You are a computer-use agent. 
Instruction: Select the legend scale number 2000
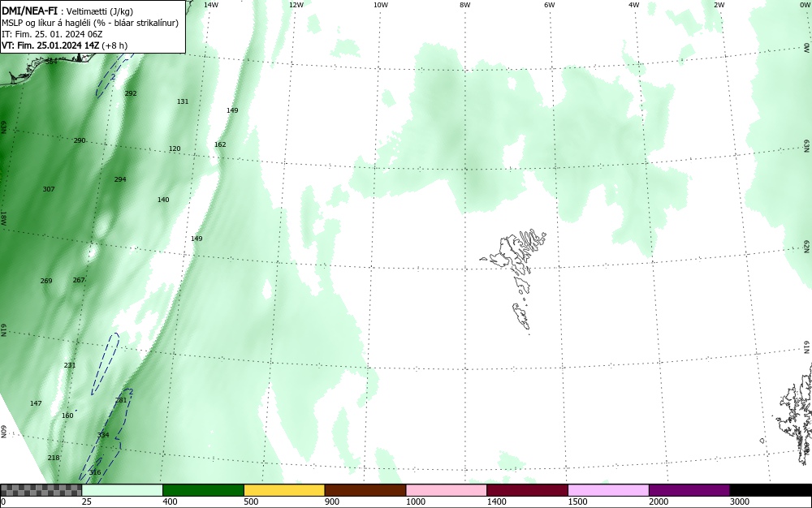(659, 502)
